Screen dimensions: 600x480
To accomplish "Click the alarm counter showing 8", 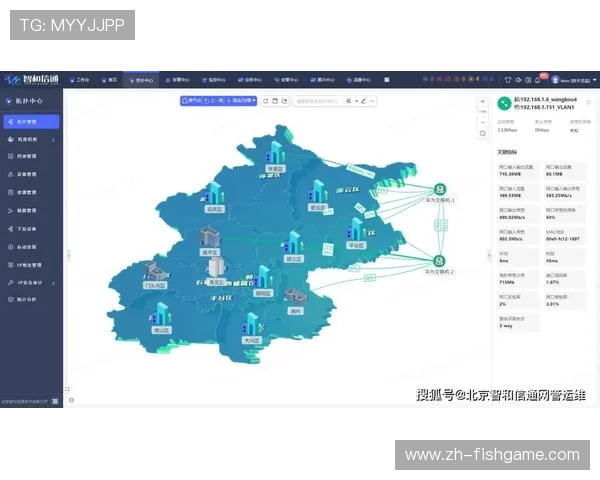I will click(460, 79).
